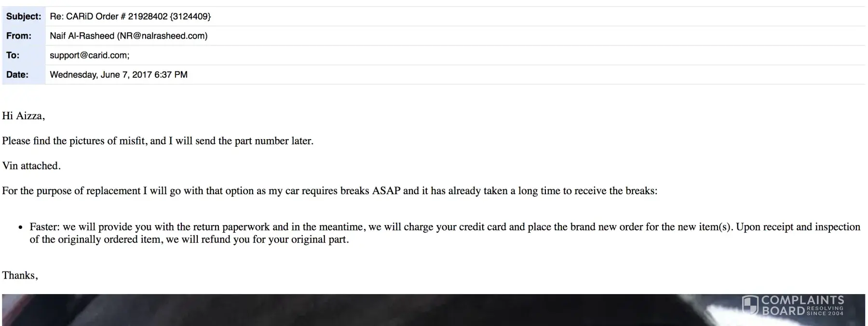Select the Subject header label
This screenshot has height=326, width=868.
(x=24, y=16)
